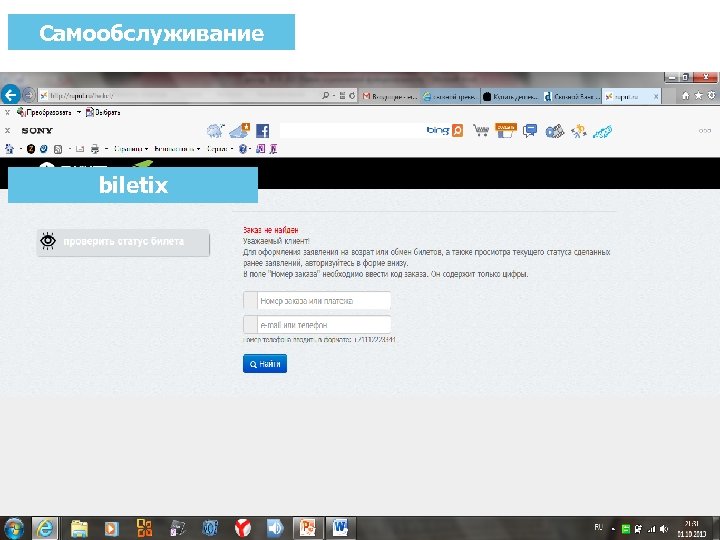Click the address bar URL field
The height and width of the screenshot is (540, 720).
179,96
